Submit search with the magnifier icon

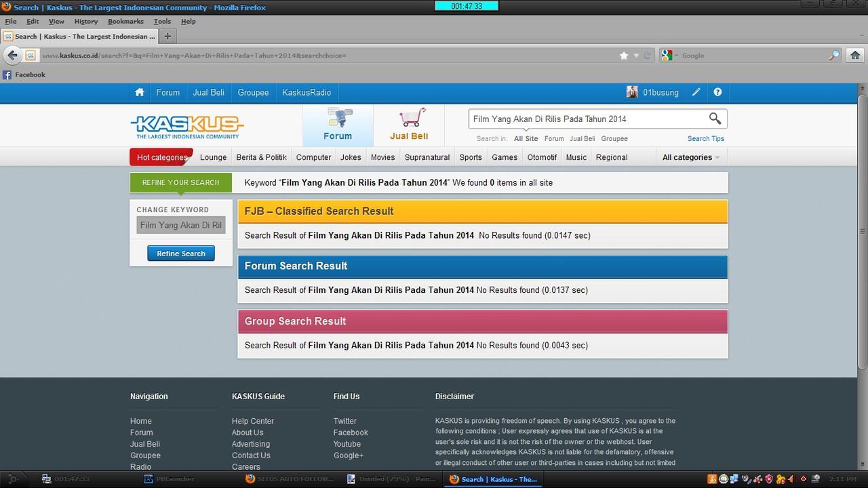coord(715,119)
